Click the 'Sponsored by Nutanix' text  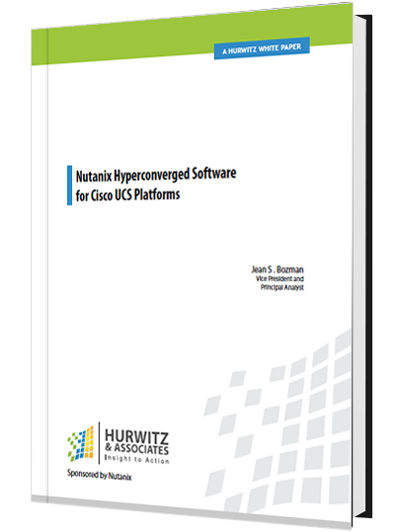[99, 475]
